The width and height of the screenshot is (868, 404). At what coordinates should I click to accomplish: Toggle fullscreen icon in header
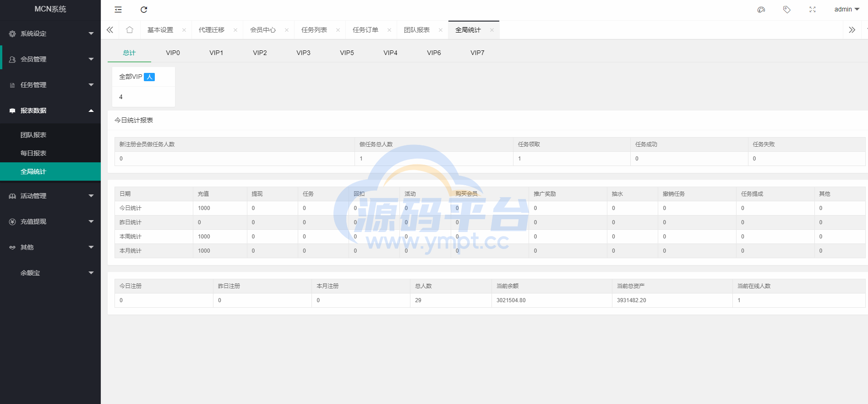click(x=813, y=10)
